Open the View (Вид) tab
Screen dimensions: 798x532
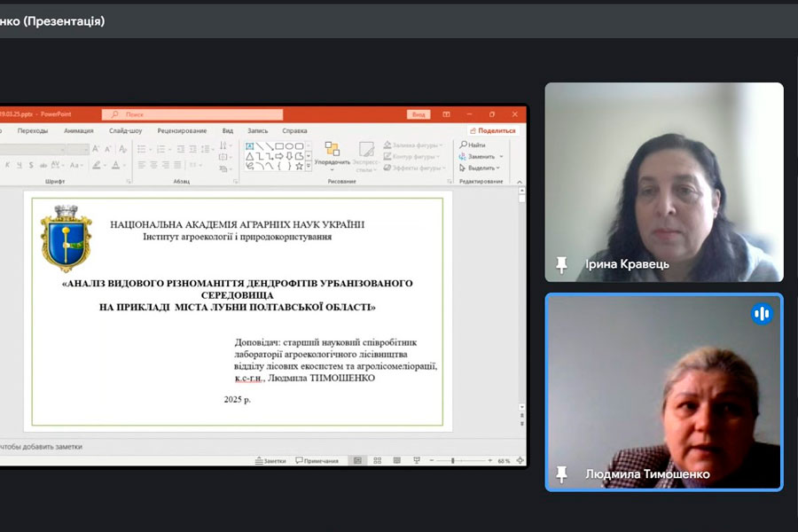click(x=228, y=131)
